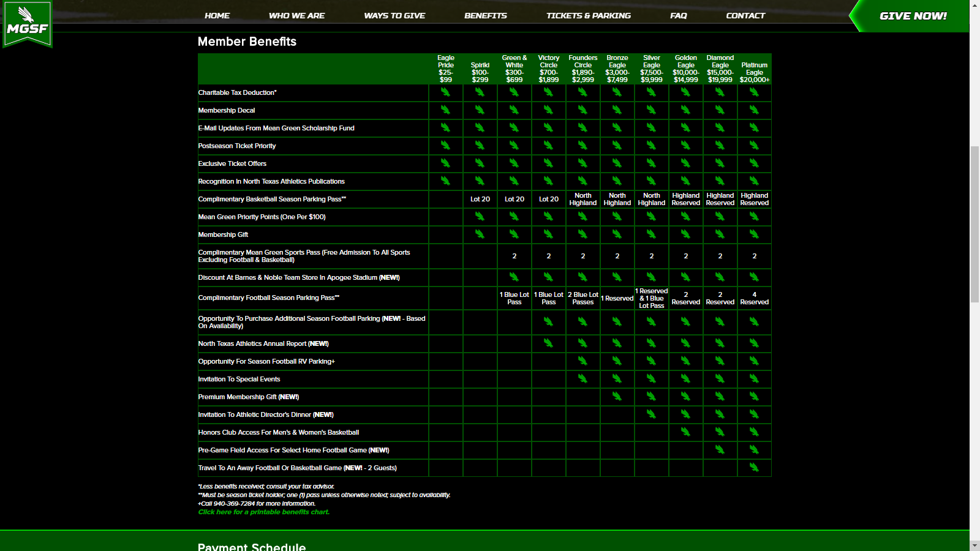
Task: Click Spiriki's Membership Gift eagle icon
Action: (x=480, y=234)
